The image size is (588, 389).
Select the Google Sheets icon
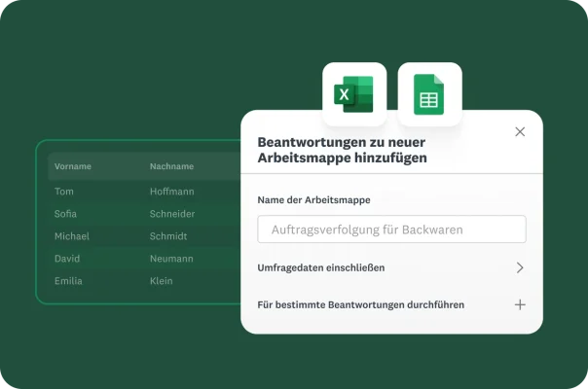429,94
